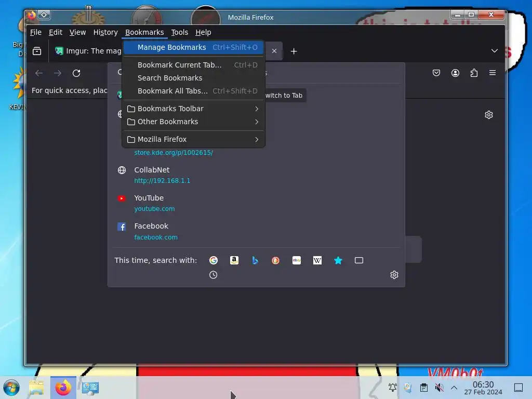This screenshot has height=399, width=532.
Task: Open the Extensions puzzle icon
Action: coord(474,73)
